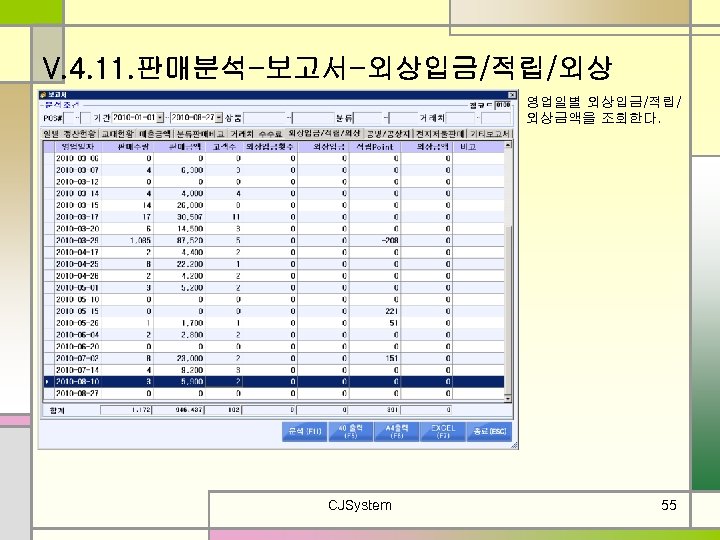720x540 pixels.
Task: Click the 합계 customer count total 102
Action: [x=223, y=410]
